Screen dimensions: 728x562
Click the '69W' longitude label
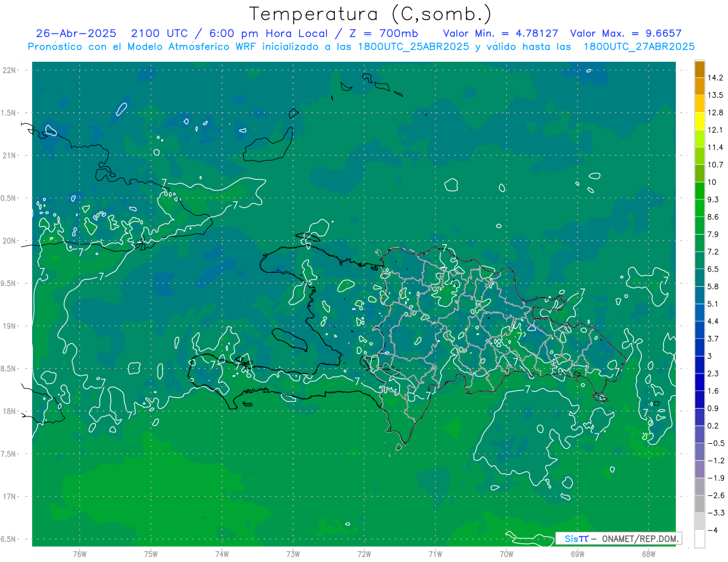click(x=578, y=553)
